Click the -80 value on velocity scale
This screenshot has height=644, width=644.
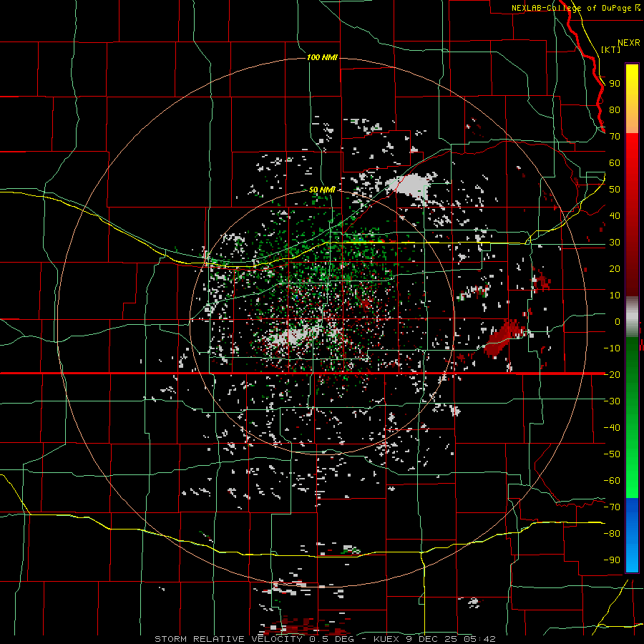coord(612,534)
